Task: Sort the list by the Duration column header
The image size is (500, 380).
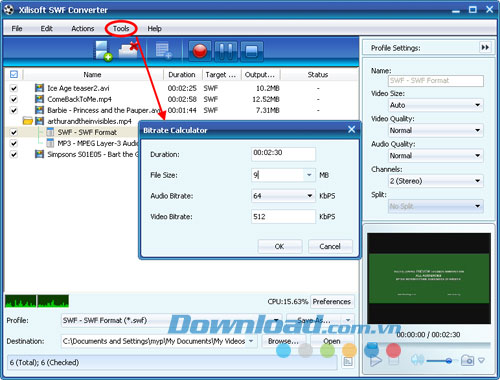Action: point(183,75)
